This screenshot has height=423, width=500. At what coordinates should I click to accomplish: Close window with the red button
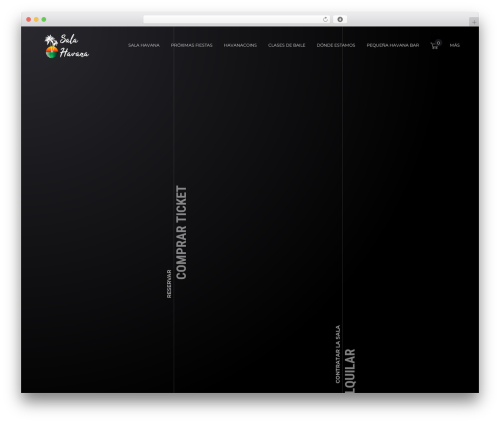[29, 20]
